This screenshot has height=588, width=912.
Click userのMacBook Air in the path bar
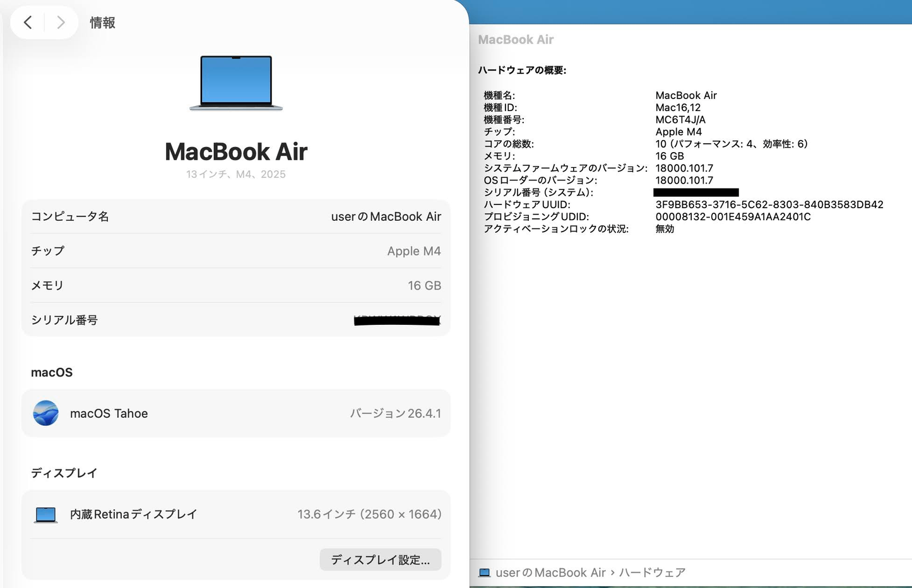[x=550, y=573]
